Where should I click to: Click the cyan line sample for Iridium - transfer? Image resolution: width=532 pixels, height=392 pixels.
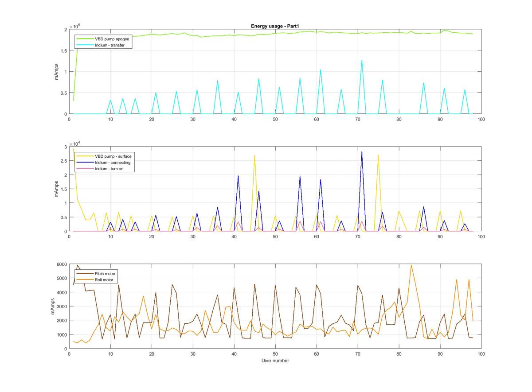click(x=85, y=45)
